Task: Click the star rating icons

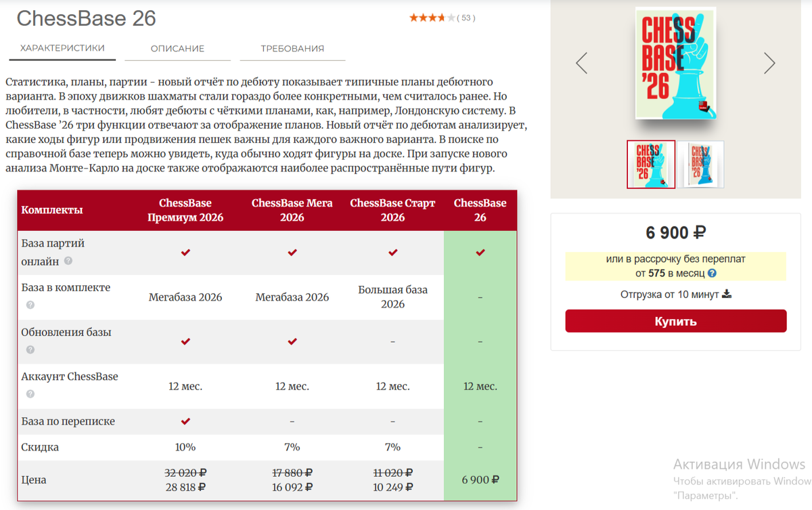Action: (x=432, y=18)
